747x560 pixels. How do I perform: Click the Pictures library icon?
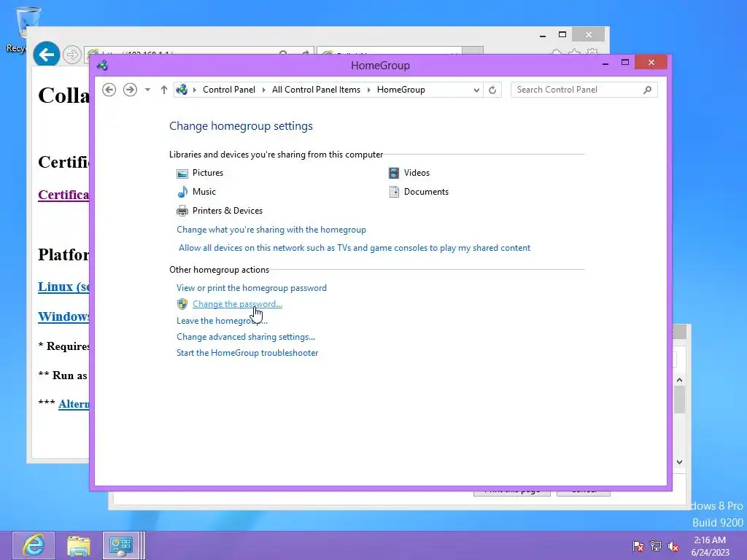pos(182,174)
